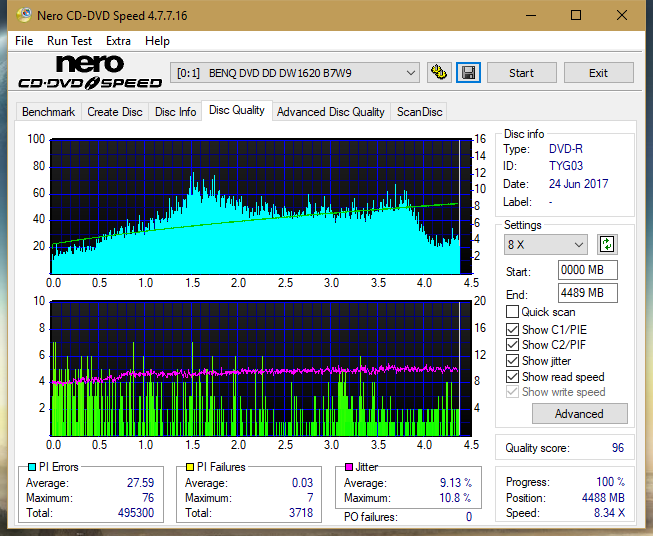
Task: Open the BENQ drive selection dropdown
Action: (x=295, y=73)
